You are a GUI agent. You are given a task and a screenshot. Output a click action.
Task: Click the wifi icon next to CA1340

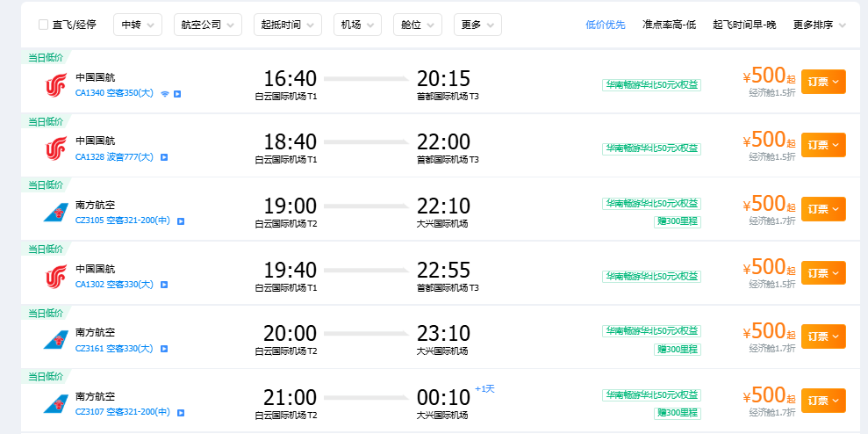(x=164, y=93)
